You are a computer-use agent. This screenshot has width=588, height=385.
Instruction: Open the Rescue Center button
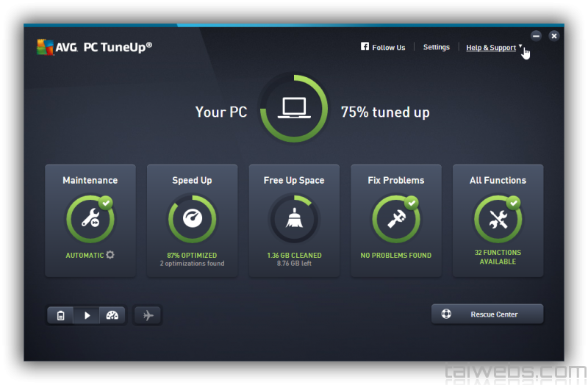pyautogui.click(x=487, y=314)
